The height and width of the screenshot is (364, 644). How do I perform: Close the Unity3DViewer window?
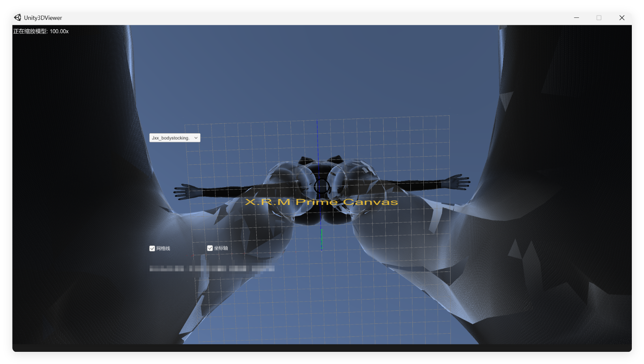pos(622,18)
